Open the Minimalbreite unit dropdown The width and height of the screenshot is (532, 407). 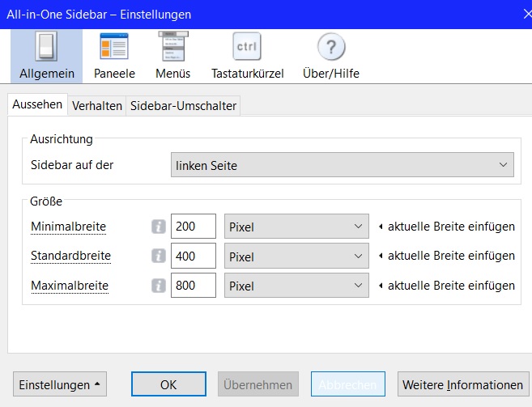[x=296, y=227]
